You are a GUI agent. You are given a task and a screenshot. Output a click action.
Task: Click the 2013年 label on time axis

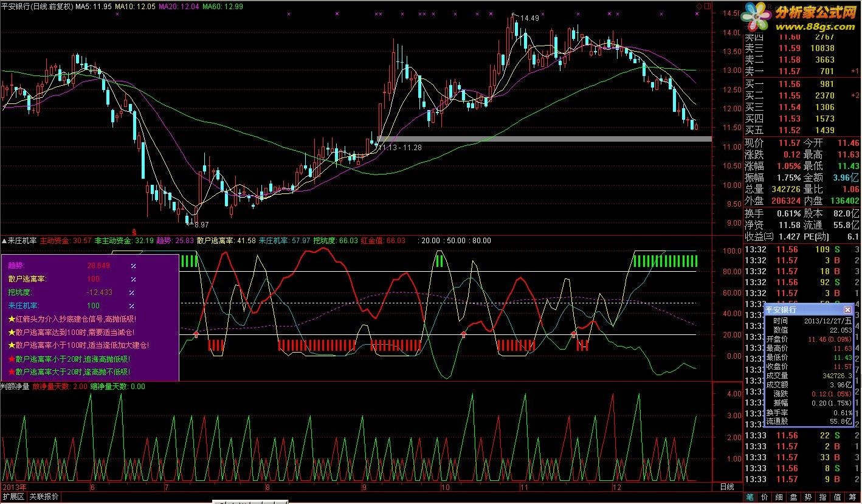pos(14,487)
